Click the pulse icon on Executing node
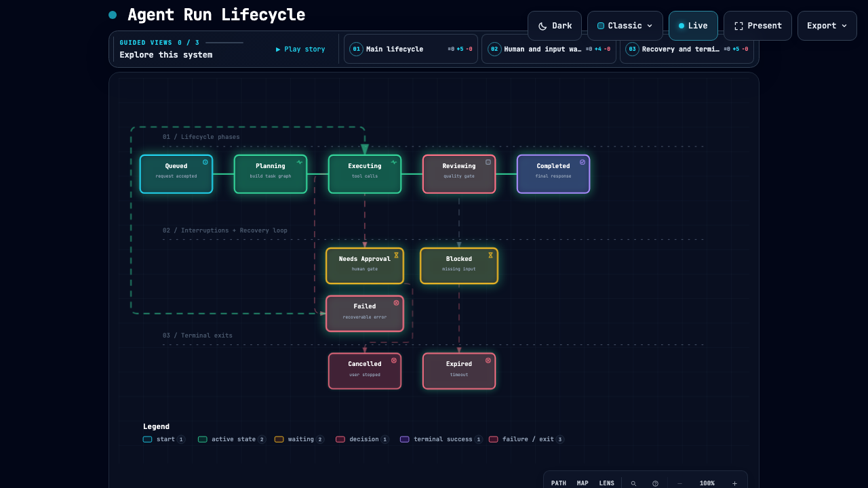The width and height of the screenshot is (868, 488). click(394, 162)
